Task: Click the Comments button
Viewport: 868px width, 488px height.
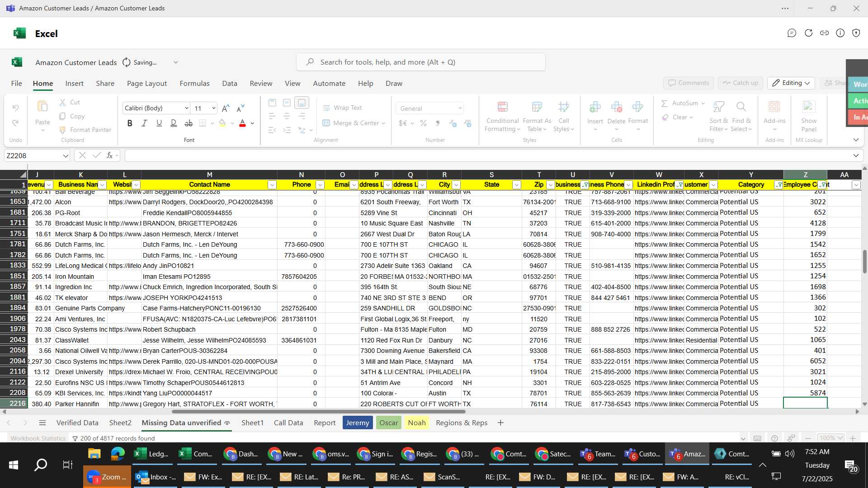Action: (689, 83)
